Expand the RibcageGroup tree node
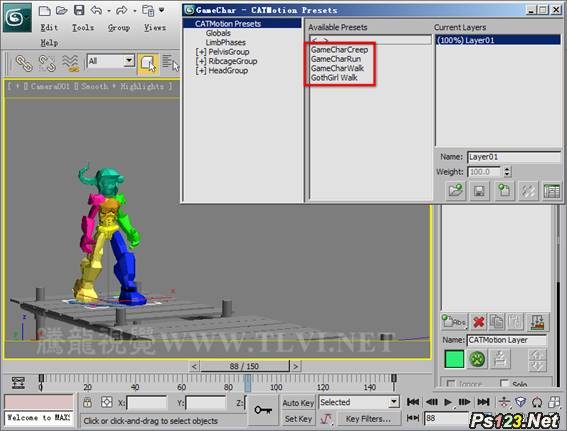This screenshot has height=431, width=567. coord(201,61)
